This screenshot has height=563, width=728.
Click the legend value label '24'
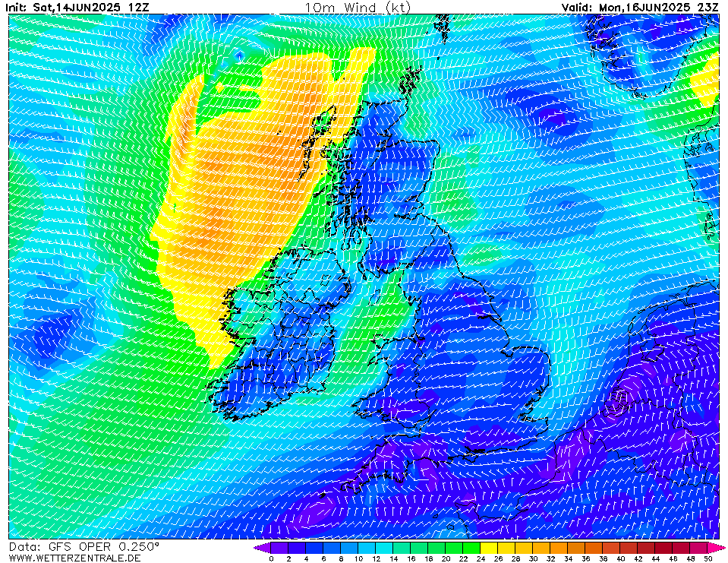[x=481, y=558]
